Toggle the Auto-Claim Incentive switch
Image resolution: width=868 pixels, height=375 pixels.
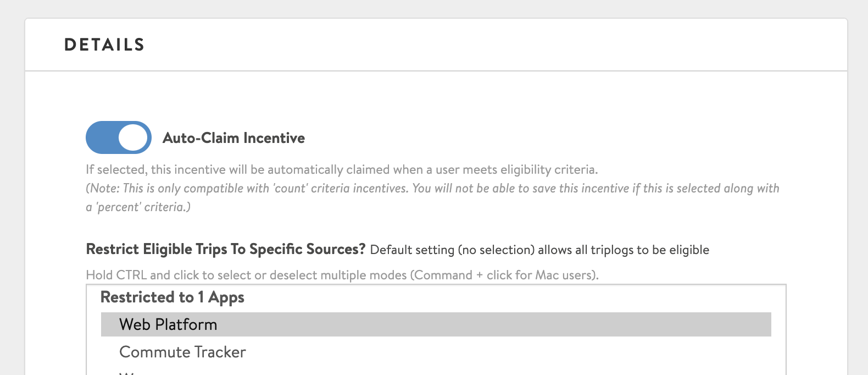coord(119,137)
